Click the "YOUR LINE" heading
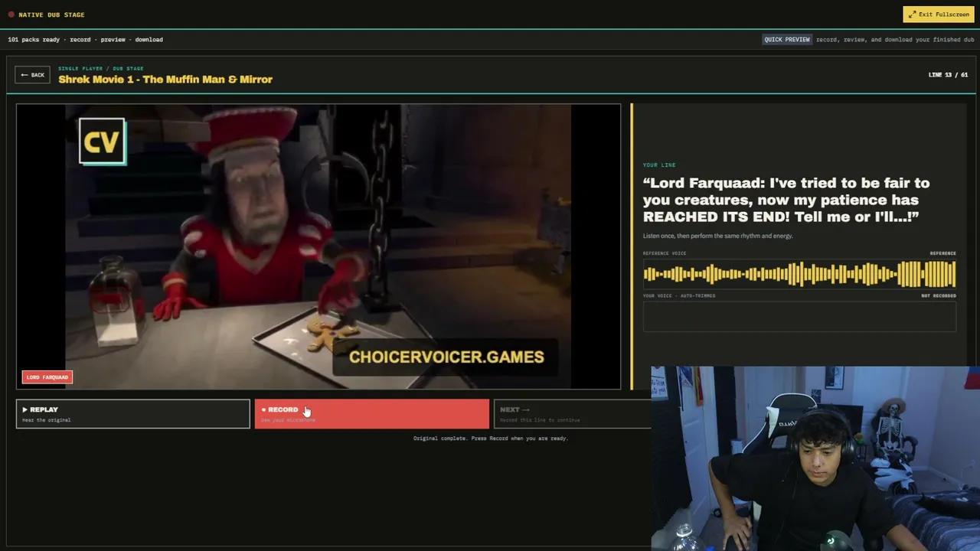This screenshot has height=551, width=980. coord(659,165)
